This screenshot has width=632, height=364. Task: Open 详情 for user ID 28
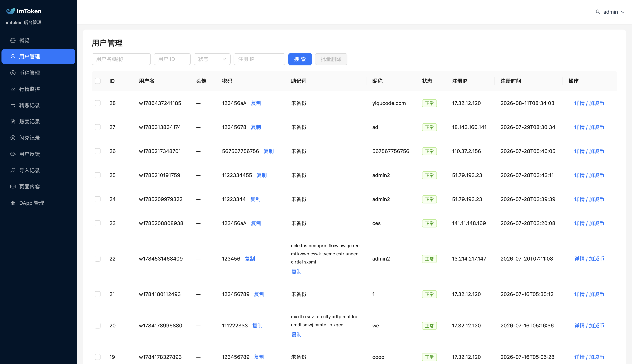(x=579, y=103)
